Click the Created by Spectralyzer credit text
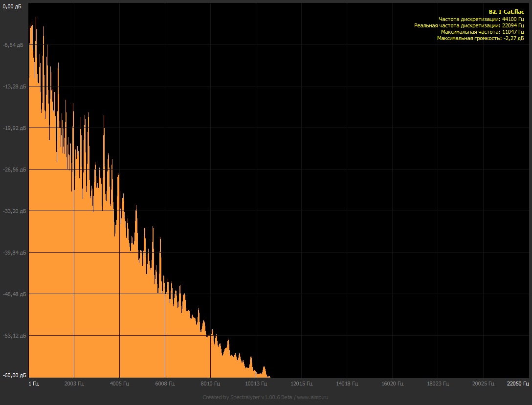The image size is (532, 405). (247, 397)
